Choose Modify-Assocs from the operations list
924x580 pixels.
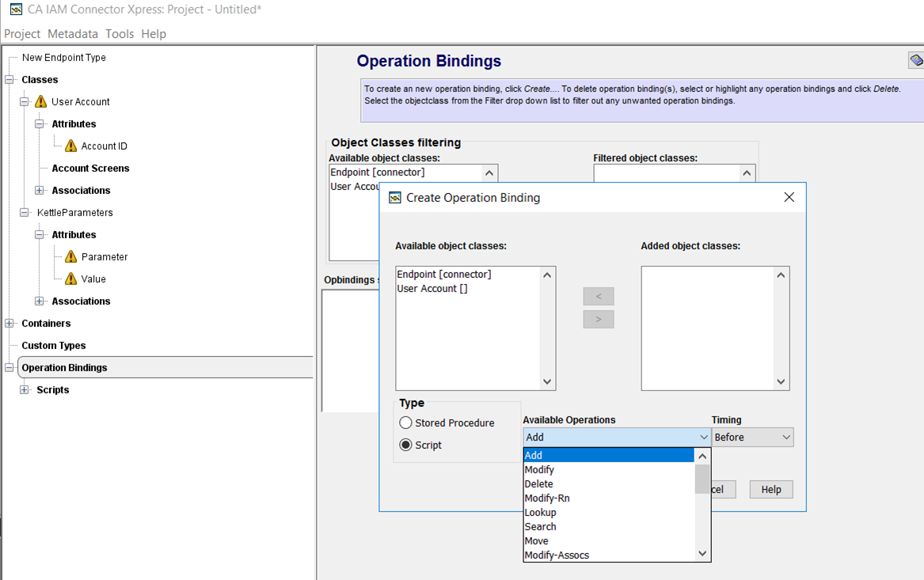pos(609,555)
